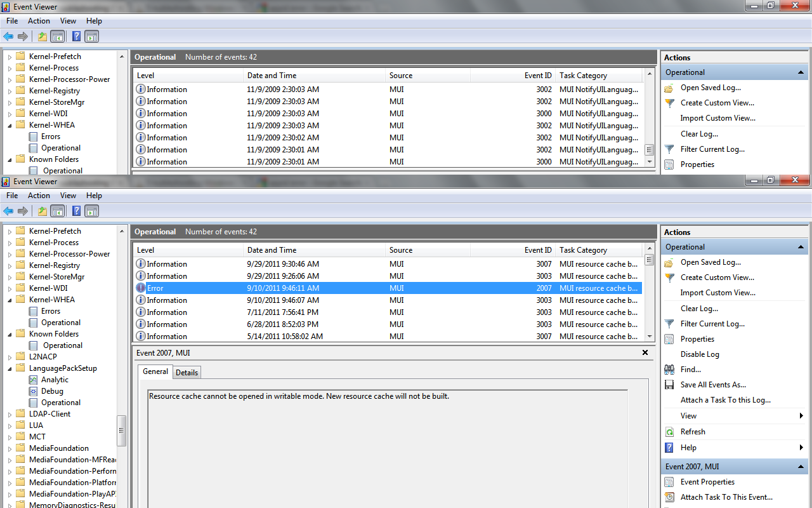Toggle the console tree icon in lower window toolbar
The image size is (812, 508).
coord(58,211)
